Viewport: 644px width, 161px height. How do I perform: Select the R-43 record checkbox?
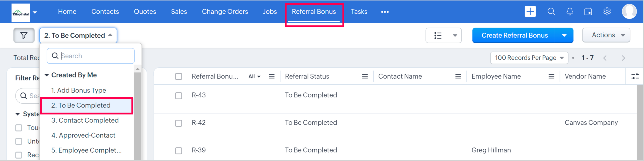[178, 95]
